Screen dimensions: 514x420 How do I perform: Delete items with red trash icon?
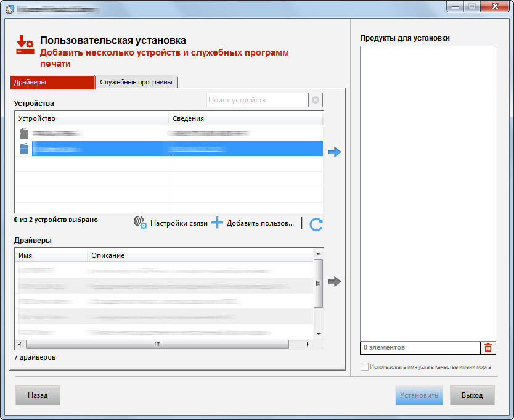[487, 347]
